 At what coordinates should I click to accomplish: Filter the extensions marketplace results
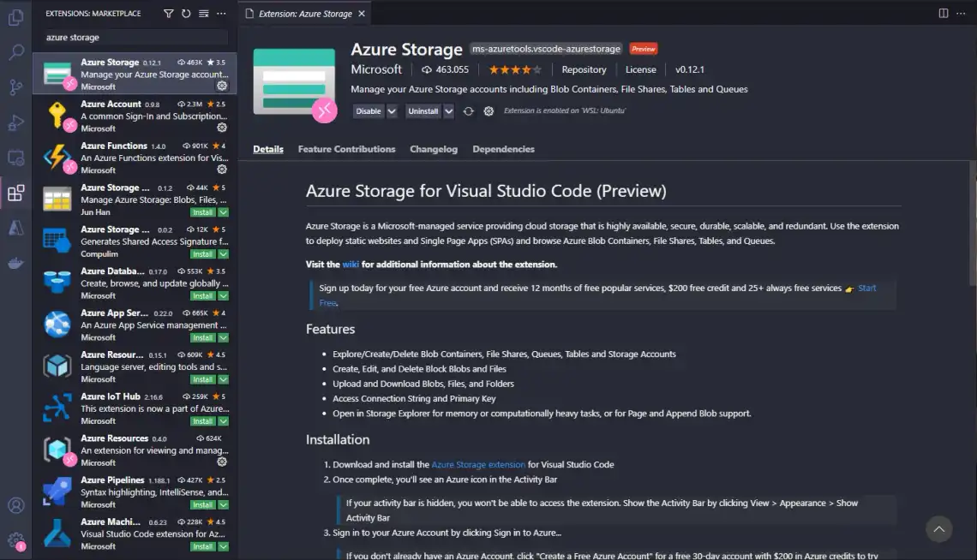[168, 13]
